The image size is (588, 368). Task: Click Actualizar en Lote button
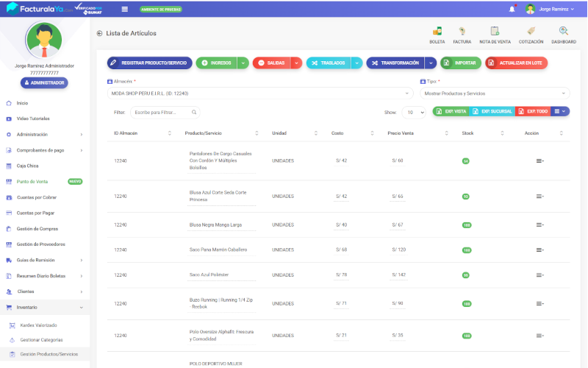[517, 63]
